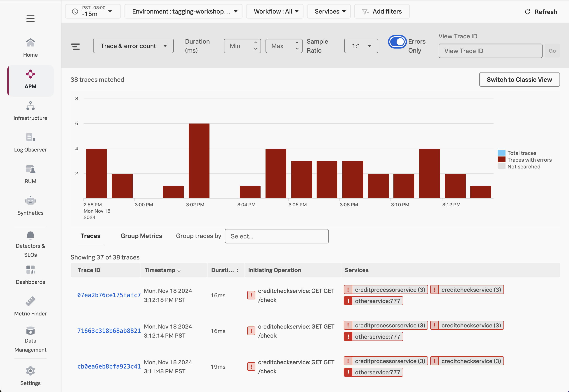Click the Traces with errors legend swatch
The image size is (569, 392).
[501, 160]
